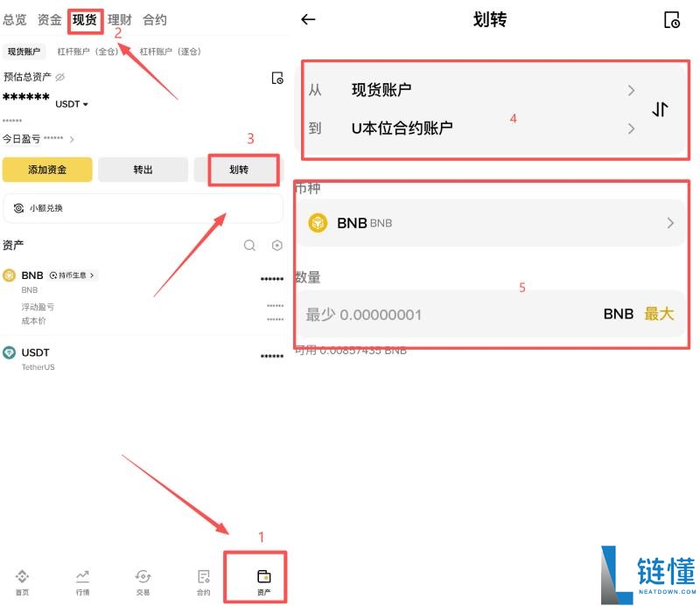This screenshot has width=700, height=606.
Task: Select the 合约 contracts icon
Action: 203,577
